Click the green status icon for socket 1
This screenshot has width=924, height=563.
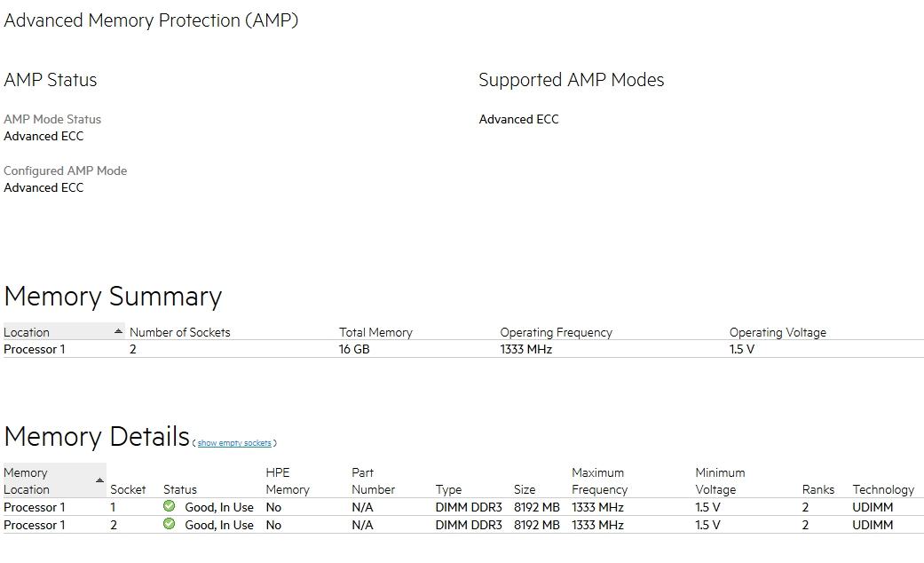tap(170, 506)
